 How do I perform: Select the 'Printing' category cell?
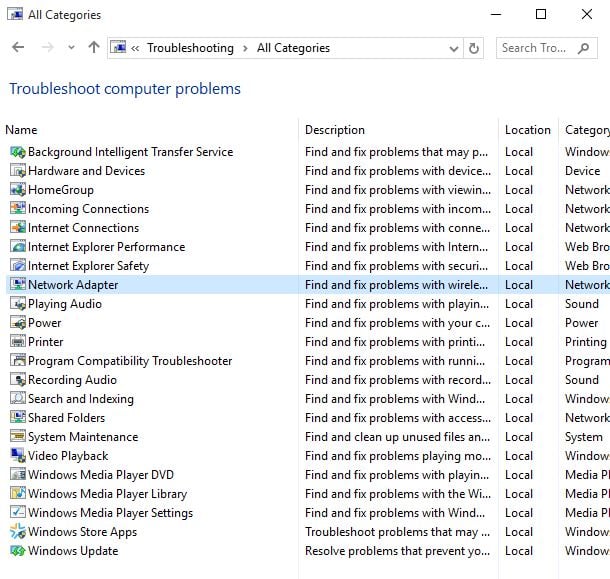[585, 342]
